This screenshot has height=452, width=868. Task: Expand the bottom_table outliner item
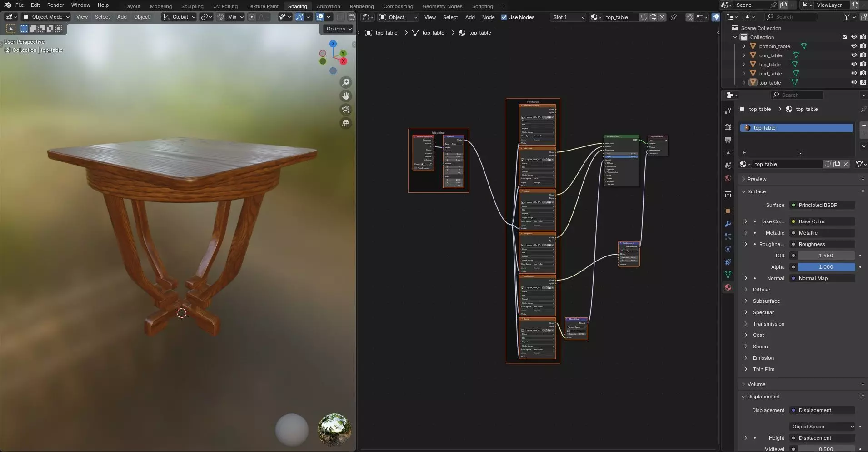coord(744,46)
